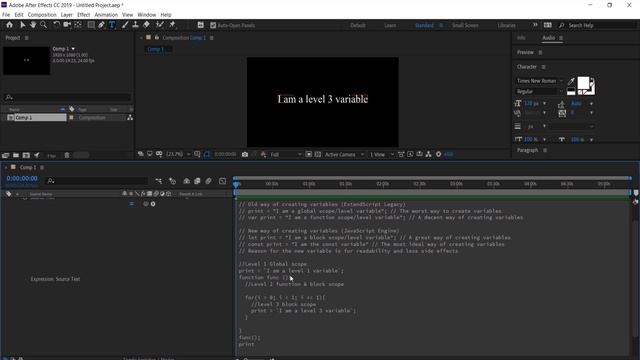Toggle the transparency grid in viewer
The image size is (640, 360).
click(x=318, y=154)
